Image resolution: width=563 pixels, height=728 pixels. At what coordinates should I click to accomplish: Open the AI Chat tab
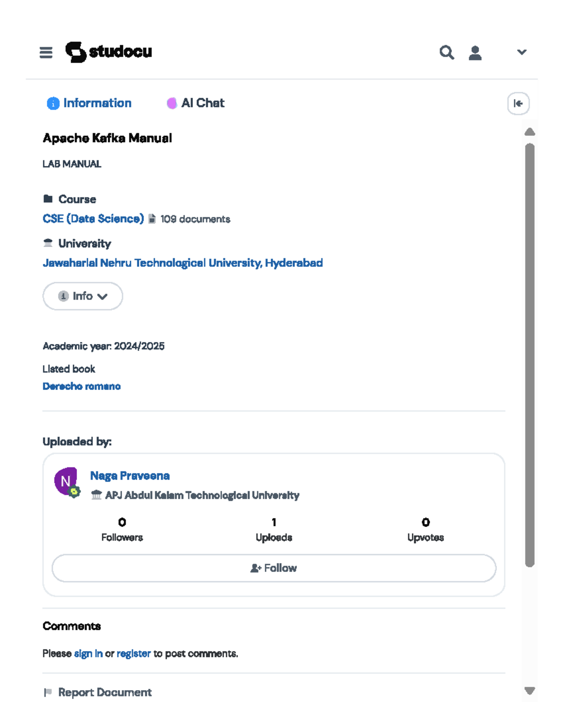196,103
